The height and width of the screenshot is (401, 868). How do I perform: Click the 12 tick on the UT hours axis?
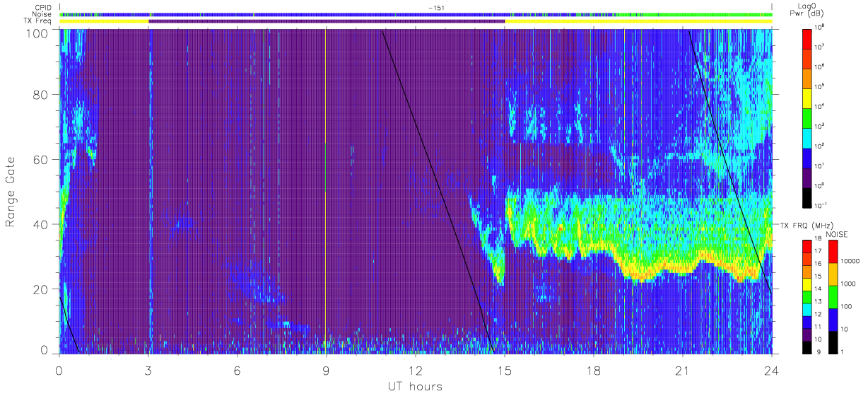coord(416,370)
